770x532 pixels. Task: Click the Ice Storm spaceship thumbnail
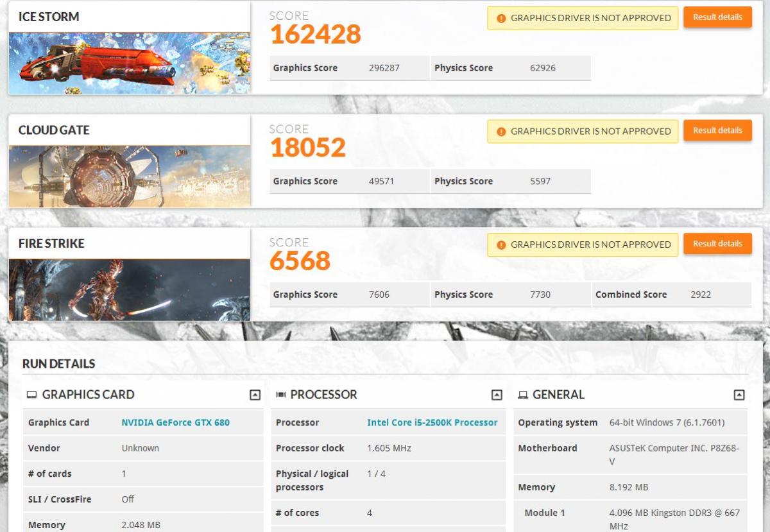(130, 63)
